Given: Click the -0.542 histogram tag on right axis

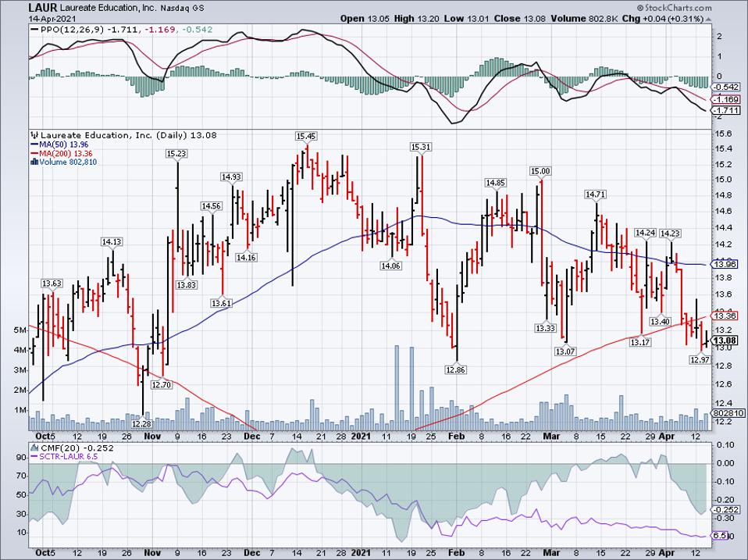Looking at the screenshot, I should pyautogui.click(x=727, y=87).
